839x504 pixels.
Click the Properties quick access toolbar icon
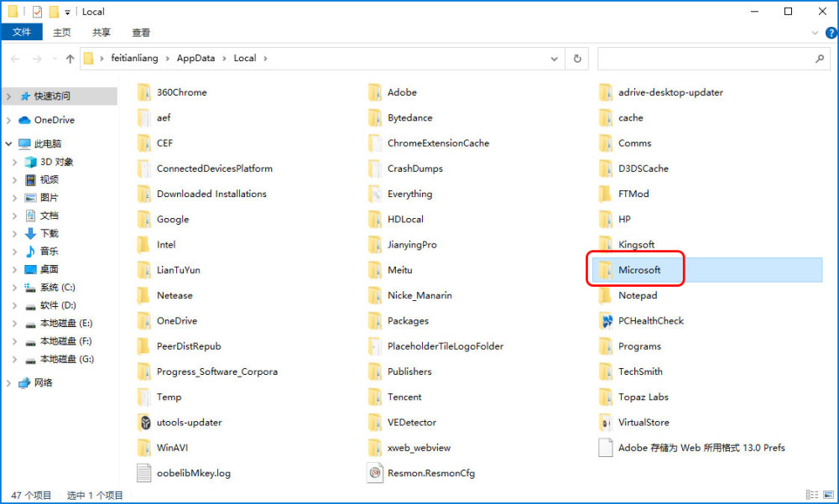pos(37,12)
